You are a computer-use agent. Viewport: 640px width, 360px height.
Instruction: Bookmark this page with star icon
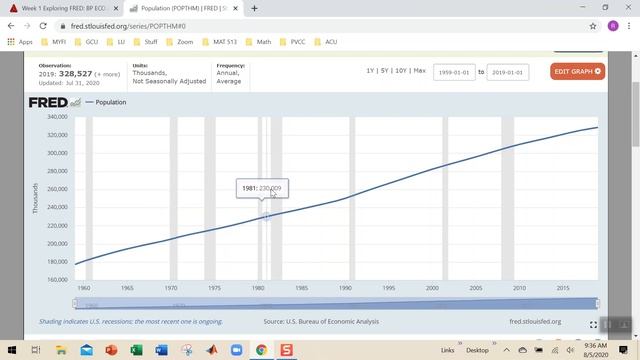[593, 26]
